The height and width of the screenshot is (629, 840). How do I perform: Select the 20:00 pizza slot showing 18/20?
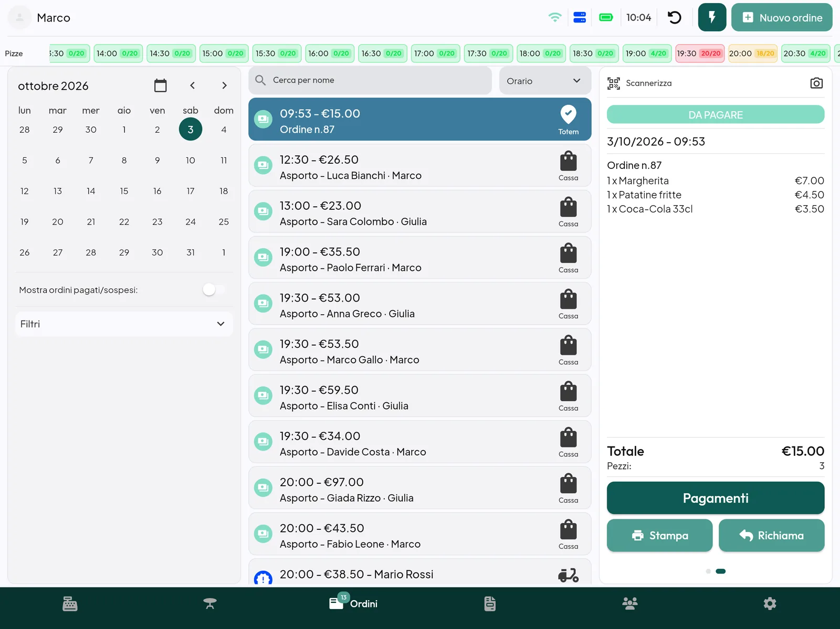click(752, 54)
